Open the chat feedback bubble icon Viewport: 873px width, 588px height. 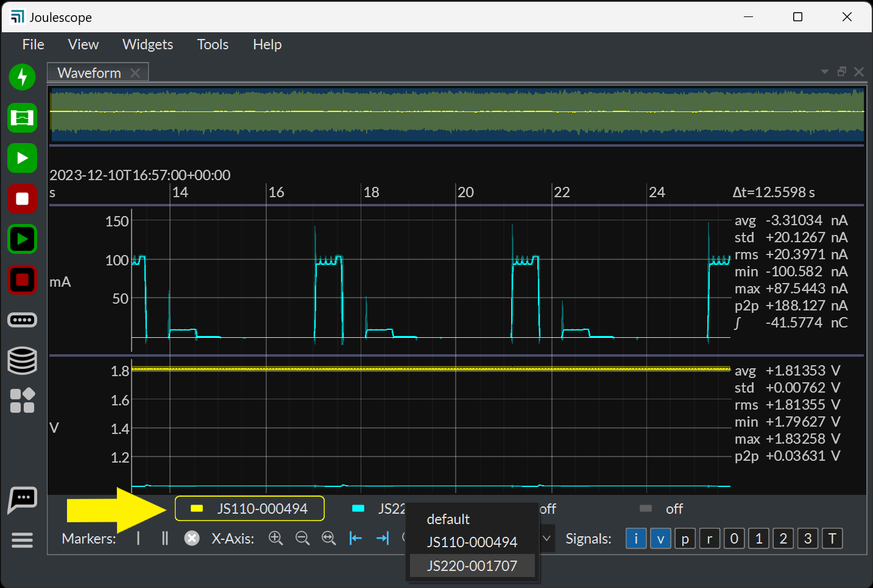tap(23, 500)
